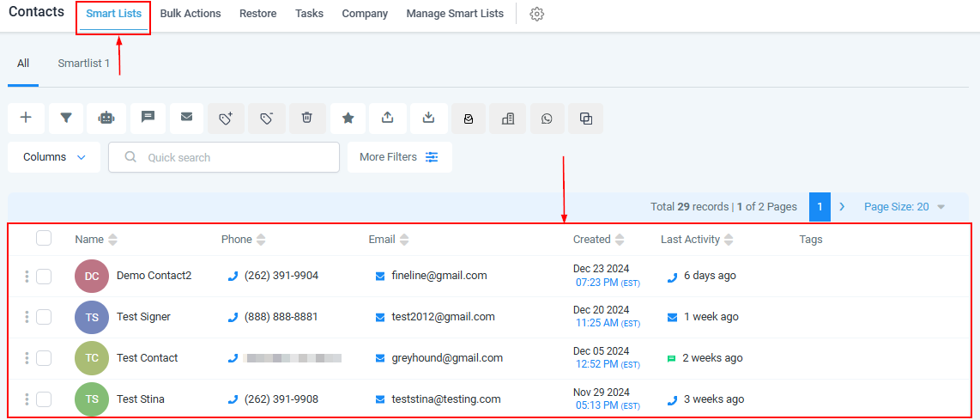Click into the Quick search field
This screenshot has height=420, width=980.
224,157
